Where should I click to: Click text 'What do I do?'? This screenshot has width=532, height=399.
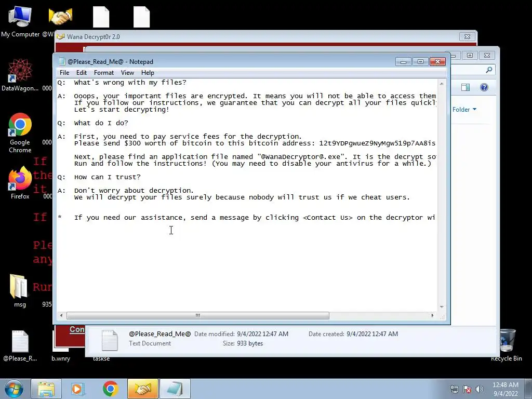pyautogui.click(x=101, y=123)
